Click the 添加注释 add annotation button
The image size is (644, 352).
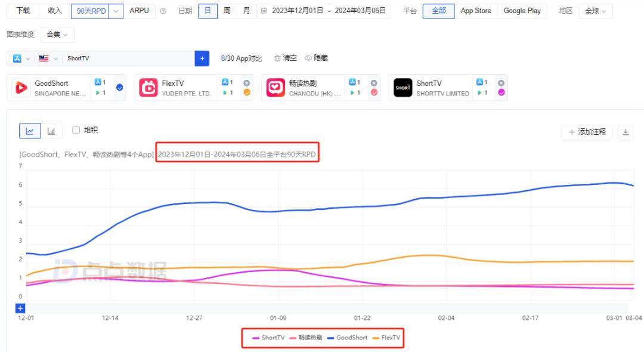[587, 132]
